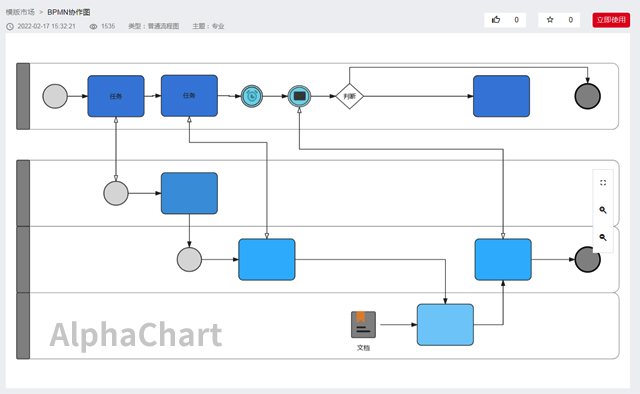Click the gray header bar of the top lane

(23, 96)
